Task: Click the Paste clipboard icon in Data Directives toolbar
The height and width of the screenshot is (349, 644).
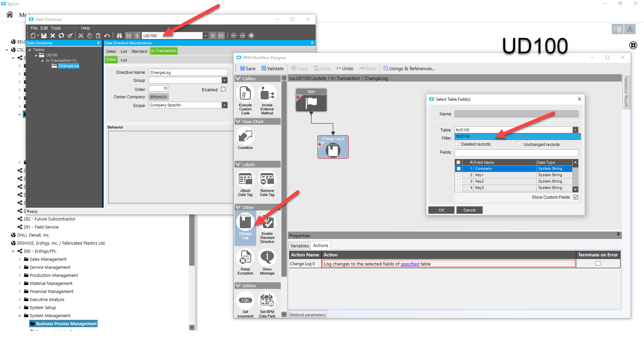Action: pyautogui.click(x=98, y=36)
